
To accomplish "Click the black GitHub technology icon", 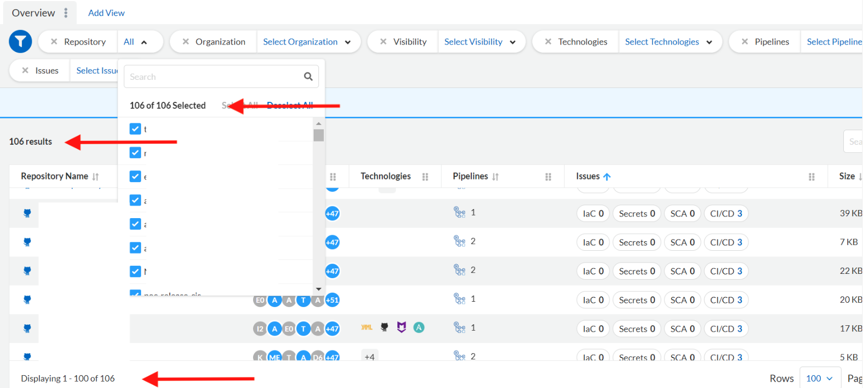I will click(x=384, y=327).
